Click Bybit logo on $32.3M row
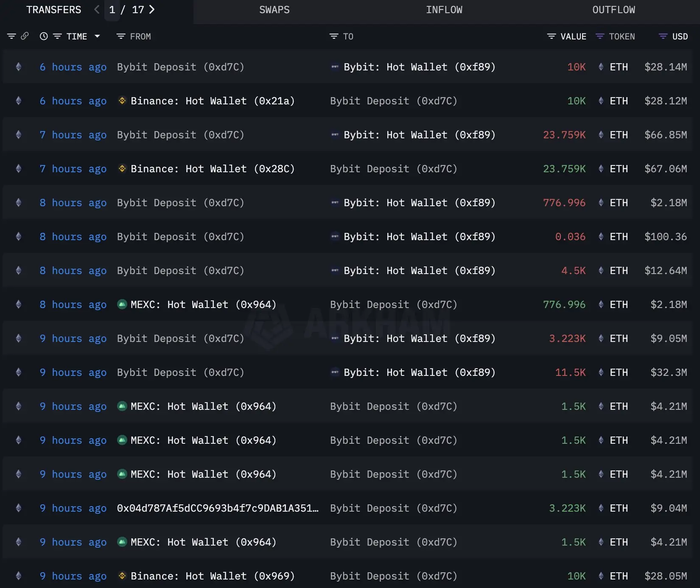The height and width of the screenshot is (588, 700). click(335, 372)
